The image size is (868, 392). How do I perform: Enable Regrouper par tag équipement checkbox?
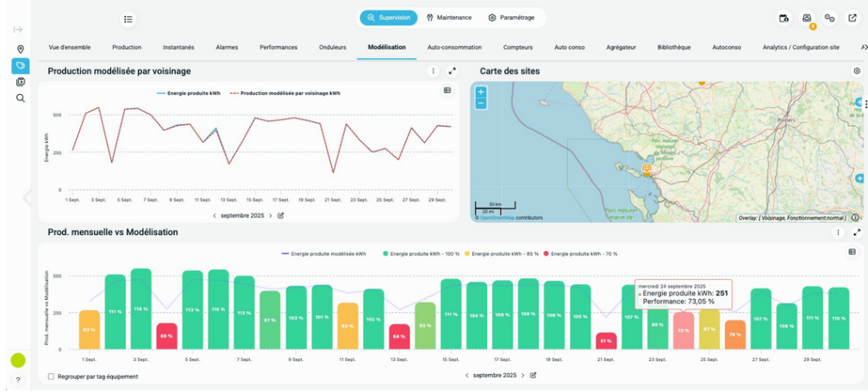[51, 376]
